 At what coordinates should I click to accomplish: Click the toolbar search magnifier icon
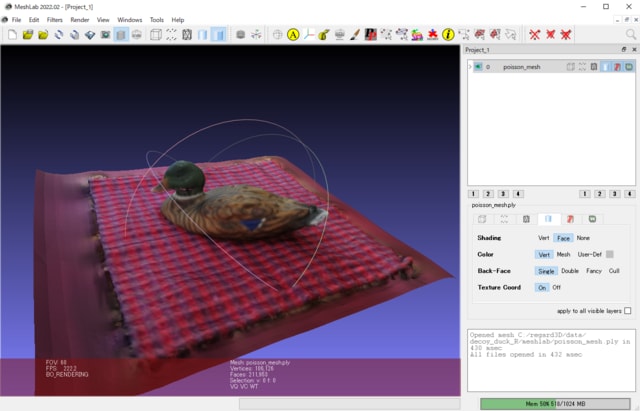tap(630, 34)
